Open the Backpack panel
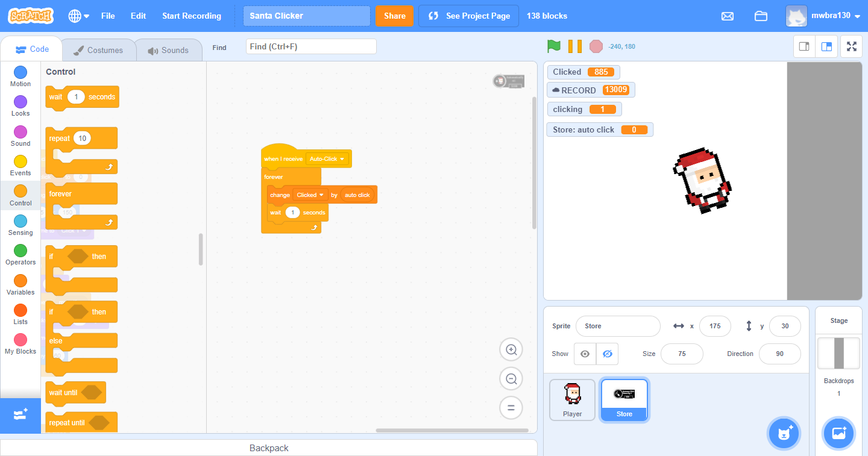Viewport: 868px width, 456px height. (x=269, y=448)
